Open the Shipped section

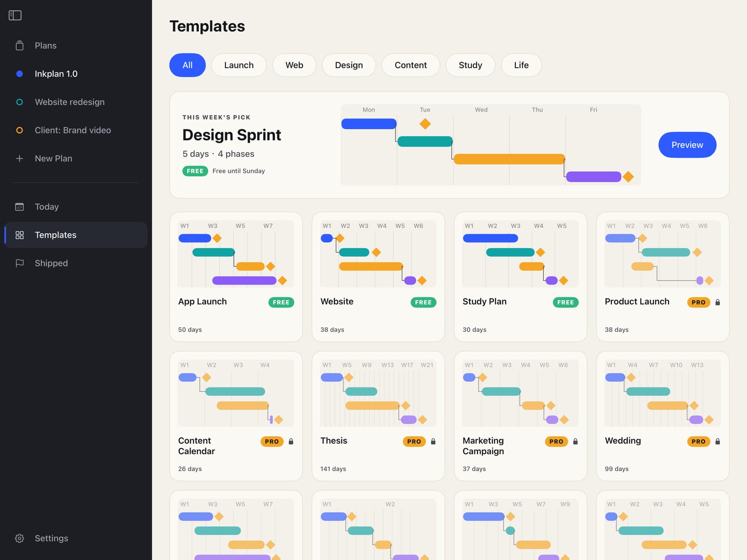pos(76,263)
